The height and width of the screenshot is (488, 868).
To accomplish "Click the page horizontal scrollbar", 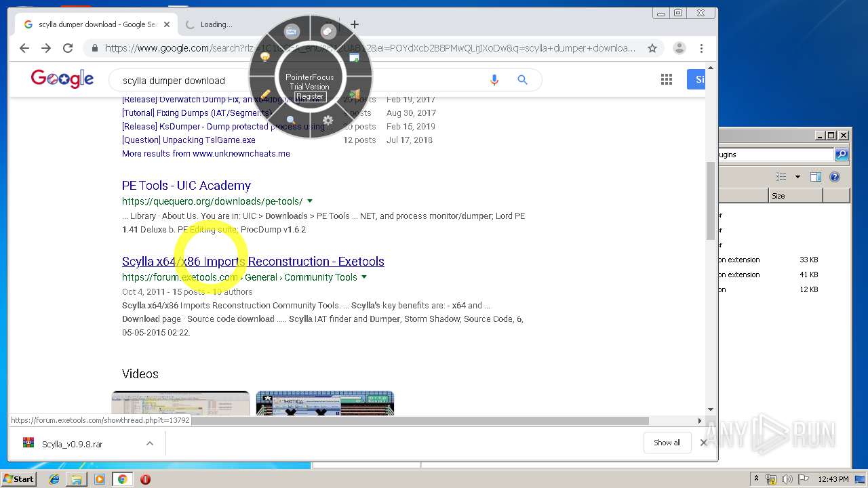I will (420, 421).
